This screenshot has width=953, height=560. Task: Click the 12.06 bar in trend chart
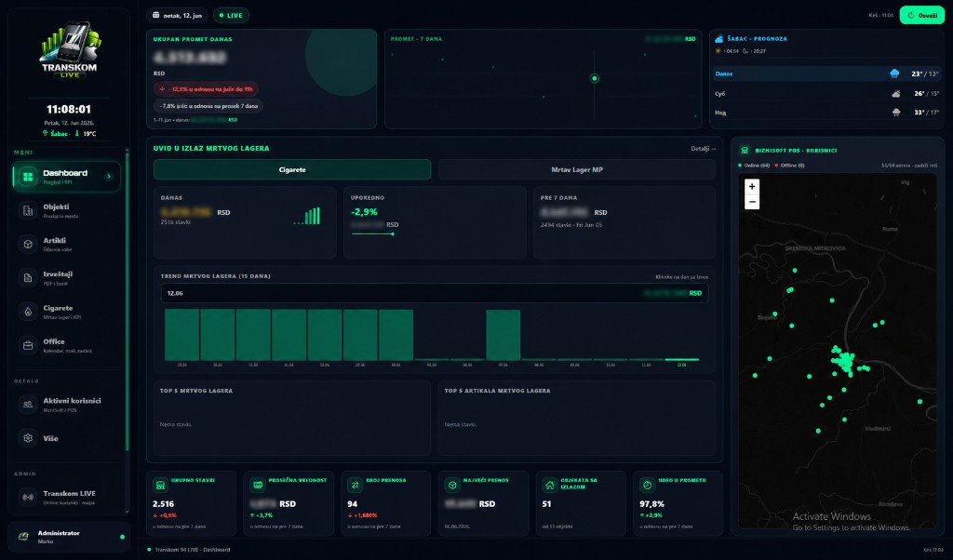tap(682, 359)
